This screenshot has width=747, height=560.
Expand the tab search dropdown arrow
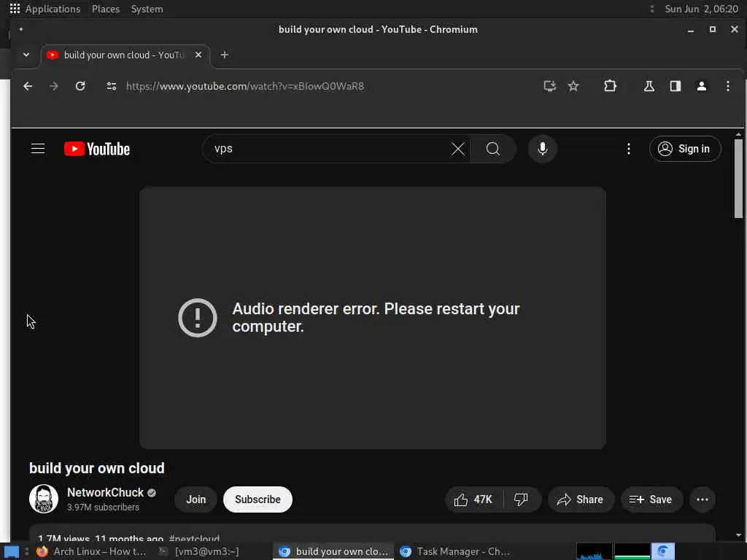click(26, 55)
